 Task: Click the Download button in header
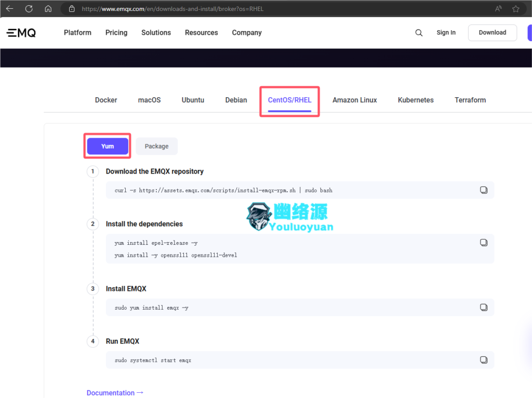[493, 33]
